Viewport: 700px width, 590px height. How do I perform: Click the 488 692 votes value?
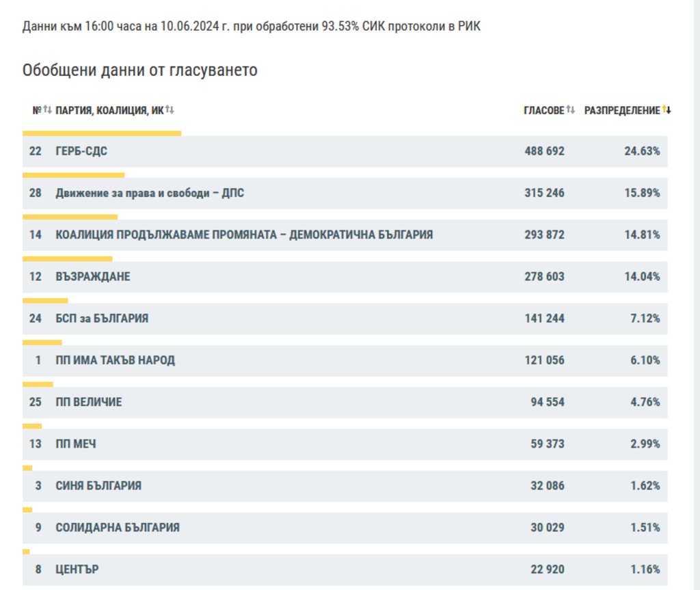click(x=544, y=152)
